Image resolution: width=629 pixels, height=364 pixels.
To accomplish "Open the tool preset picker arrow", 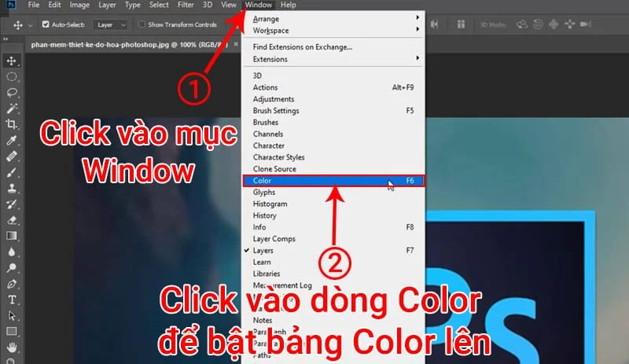I will pos(30,25).
